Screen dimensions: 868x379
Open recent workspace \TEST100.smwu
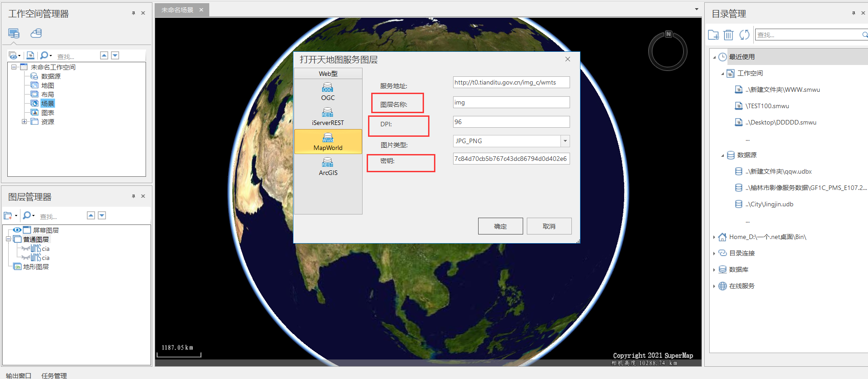point(767,106)
